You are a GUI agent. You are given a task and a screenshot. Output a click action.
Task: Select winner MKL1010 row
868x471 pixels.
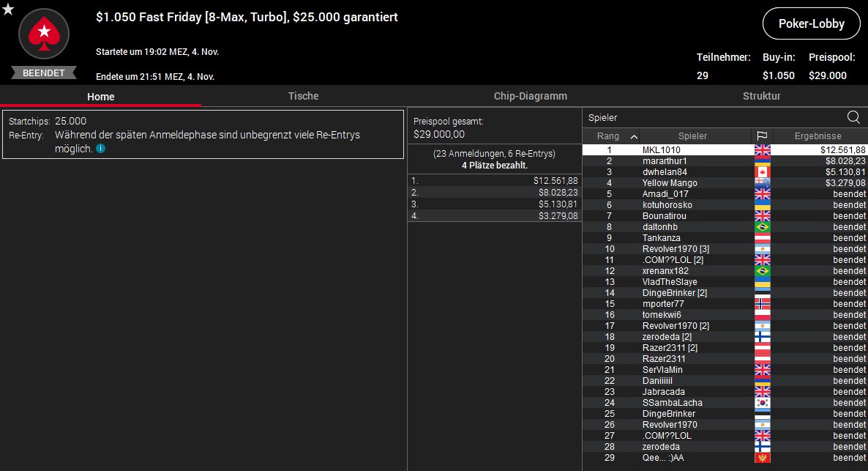[725, 149]
